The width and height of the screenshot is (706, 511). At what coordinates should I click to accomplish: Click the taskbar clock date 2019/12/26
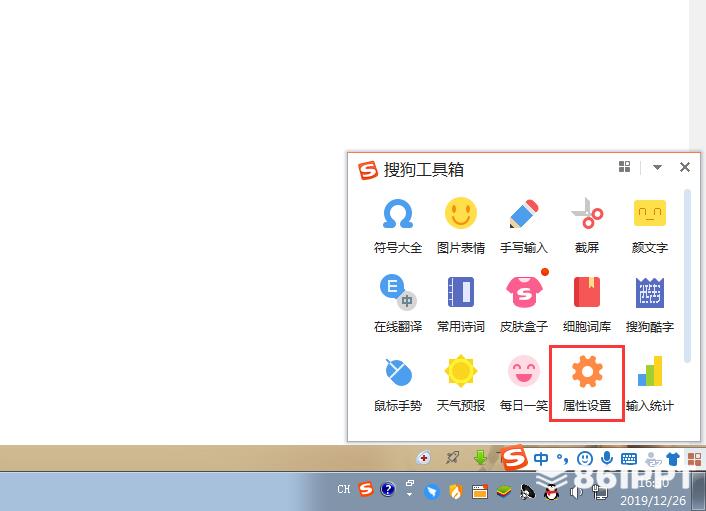653,501
